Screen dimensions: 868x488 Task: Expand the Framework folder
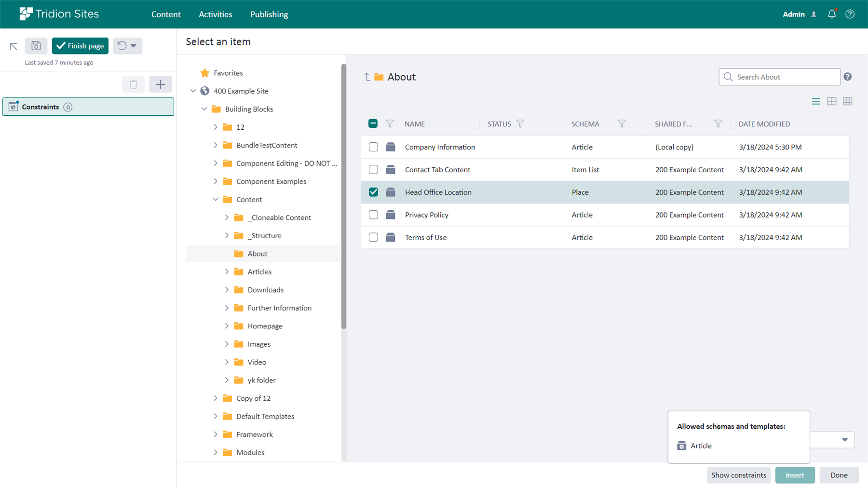coord(216,434)
